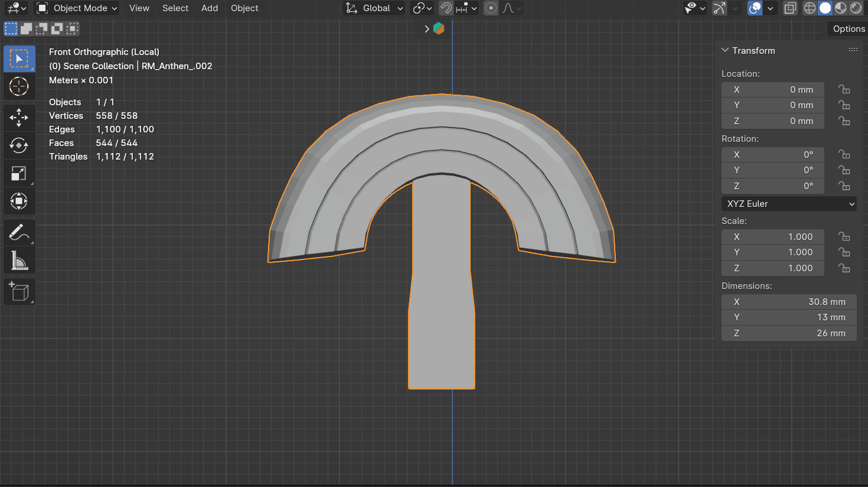Screen dimensions: 868x487
Task: Open Global transform orientation dropdown
Action: click(374, 8)
